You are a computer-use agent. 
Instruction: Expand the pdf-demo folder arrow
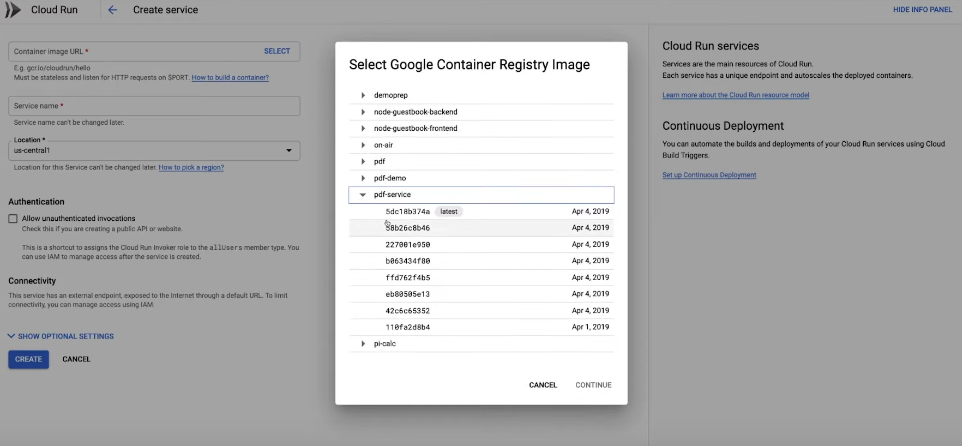pyautogui.click(x=363, y=178)
